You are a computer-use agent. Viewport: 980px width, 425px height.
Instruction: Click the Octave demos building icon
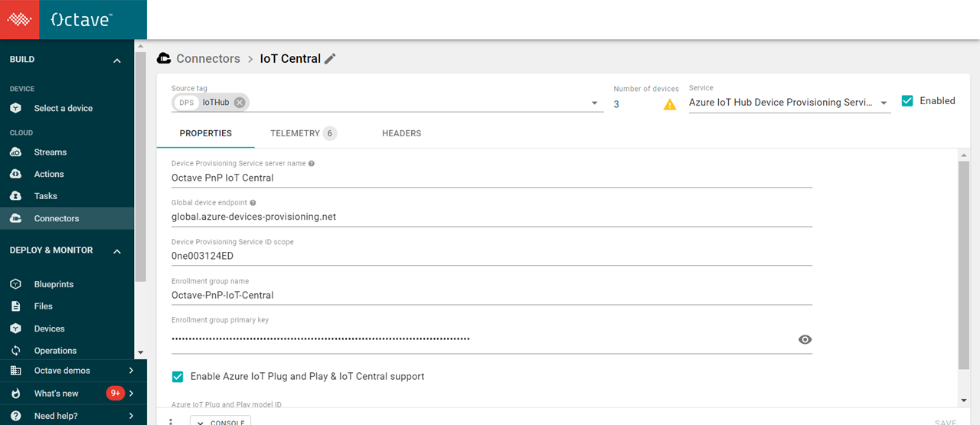pyautogui.click(x=15, y=371)
